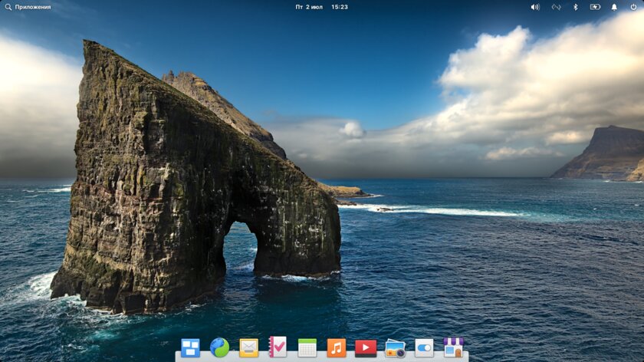This screenshot has width=644, height=362.
Task: Click the search magnifier beside Приложения
Action: pyautogui.click(x=8, y=7)
